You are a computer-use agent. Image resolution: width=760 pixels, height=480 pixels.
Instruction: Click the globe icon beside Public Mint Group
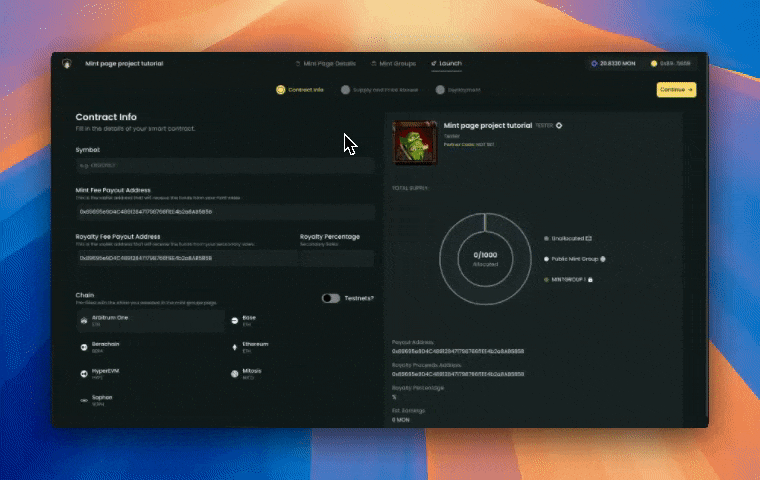[603, 259]
